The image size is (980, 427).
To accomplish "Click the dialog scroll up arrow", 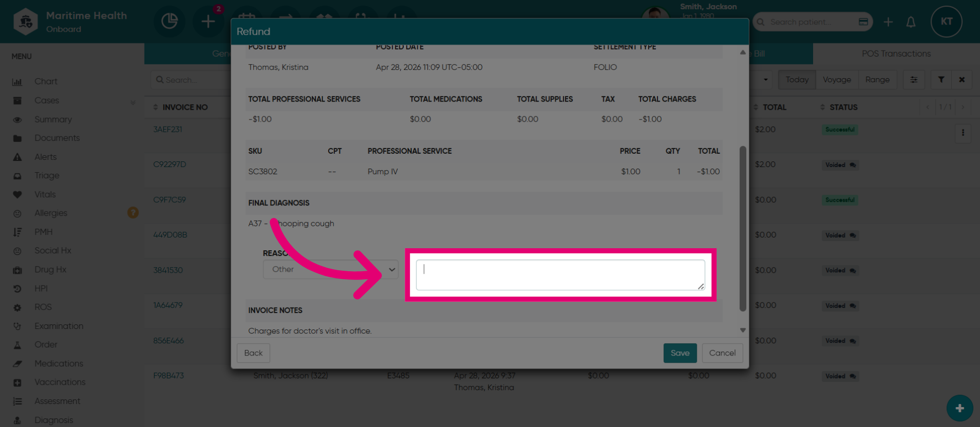I will 743,52.
